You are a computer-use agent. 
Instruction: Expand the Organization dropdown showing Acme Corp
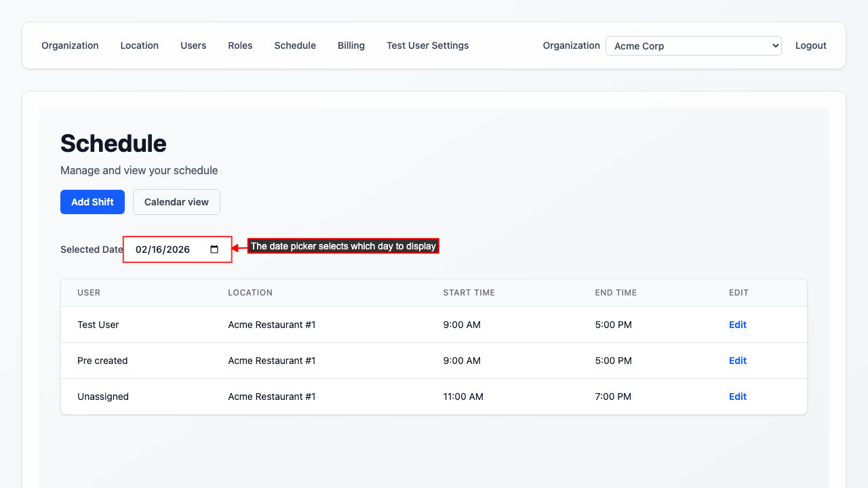point(693,46)
